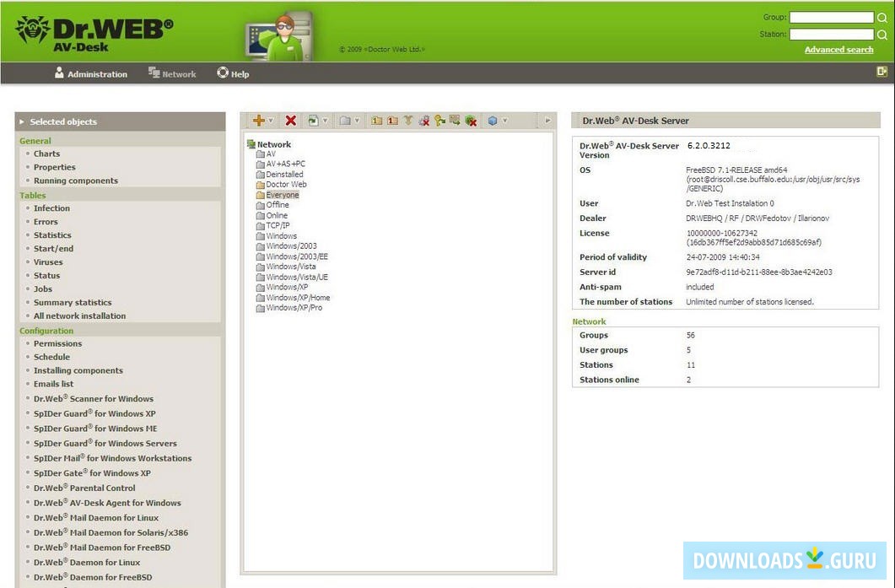Click the grayed-out merge arrows toolbar icon
This screenshot has width=895, height=588.
[x=408, y=121]
